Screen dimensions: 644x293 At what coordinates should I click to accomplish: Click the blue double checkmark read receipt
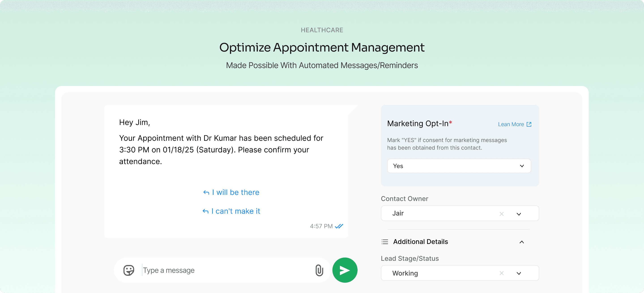[x=339, y=226]
